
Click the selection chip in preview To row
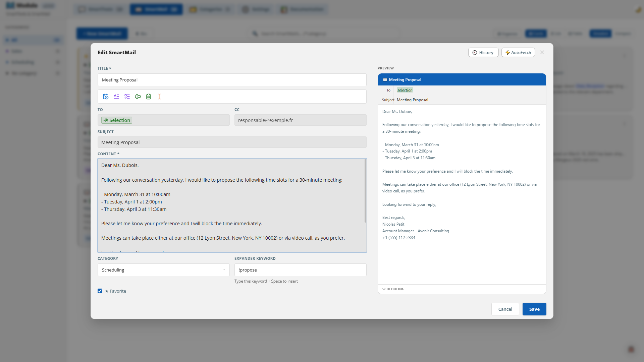405,90
